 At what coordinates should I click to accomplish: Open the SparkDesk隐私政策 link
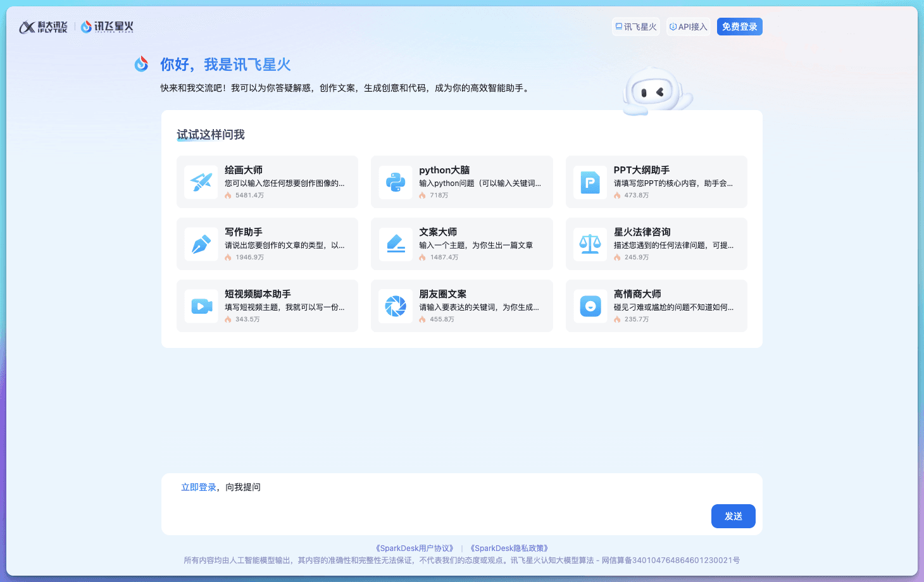pyautogui.click(x=509, y=548)
